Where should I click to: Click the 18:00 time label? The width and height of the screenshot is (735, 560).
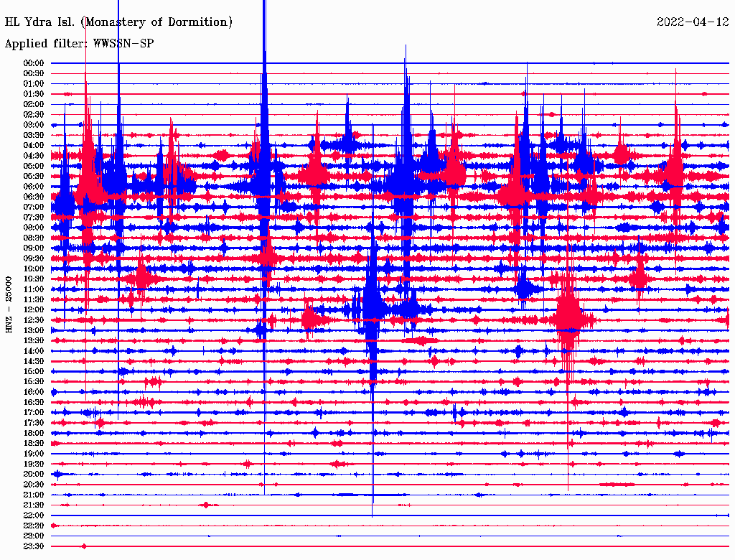[x=33, y=433]
